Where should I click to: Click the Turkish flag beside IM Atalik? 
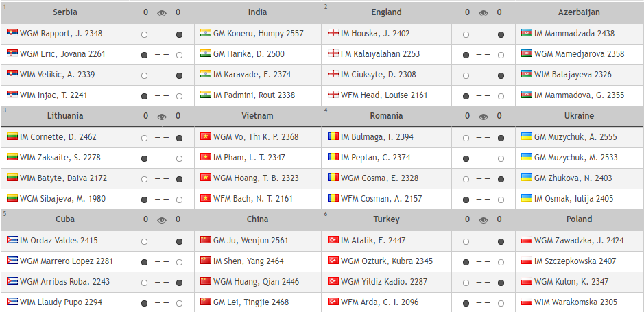coord(333,240)
